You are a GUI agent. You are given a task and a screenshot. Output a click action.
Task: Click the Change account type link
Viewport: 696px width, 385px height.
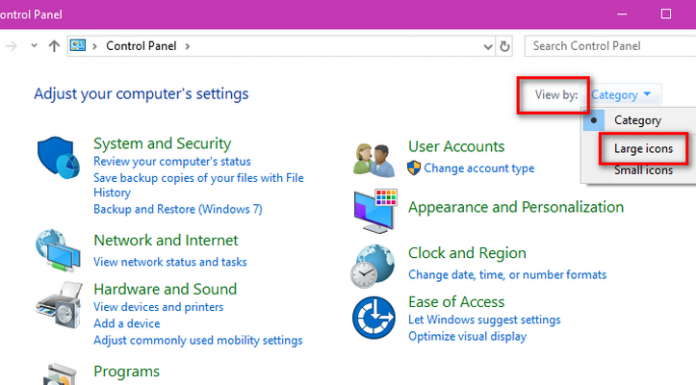[x=479, y=168]
